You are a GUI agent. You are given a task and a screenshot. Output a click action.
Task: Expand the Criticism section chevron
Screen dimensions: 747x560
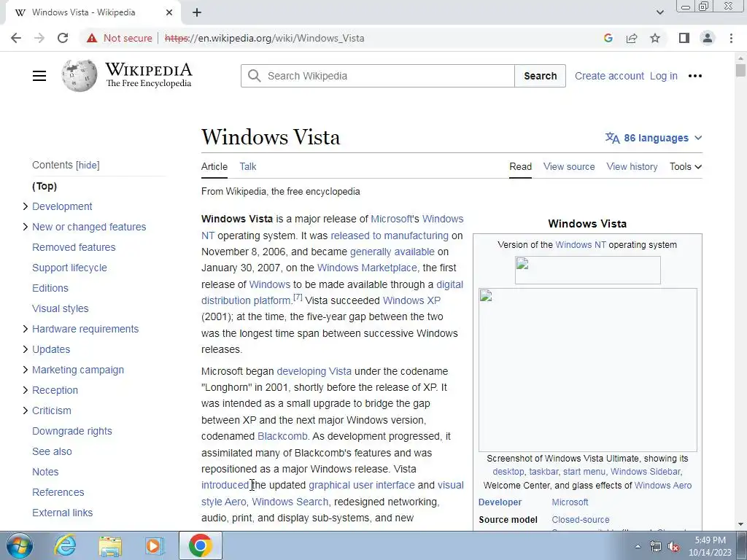[26, 411]
